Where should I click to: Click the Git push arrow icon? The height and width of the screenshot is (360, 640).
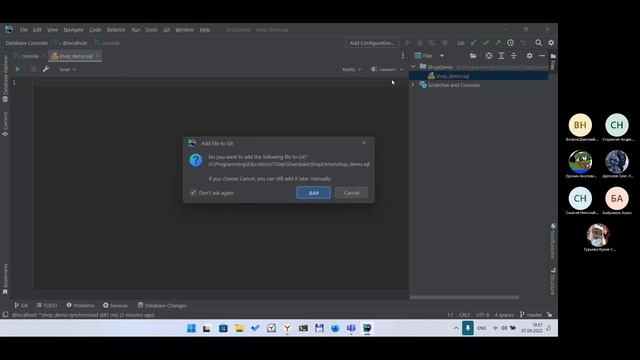click(498, 43)
